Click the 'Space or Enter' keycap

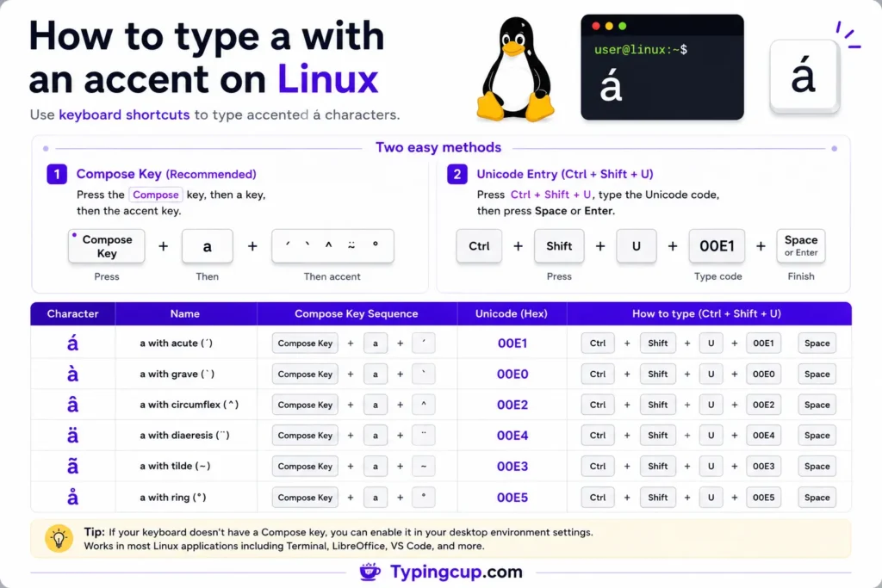point(801,246)
